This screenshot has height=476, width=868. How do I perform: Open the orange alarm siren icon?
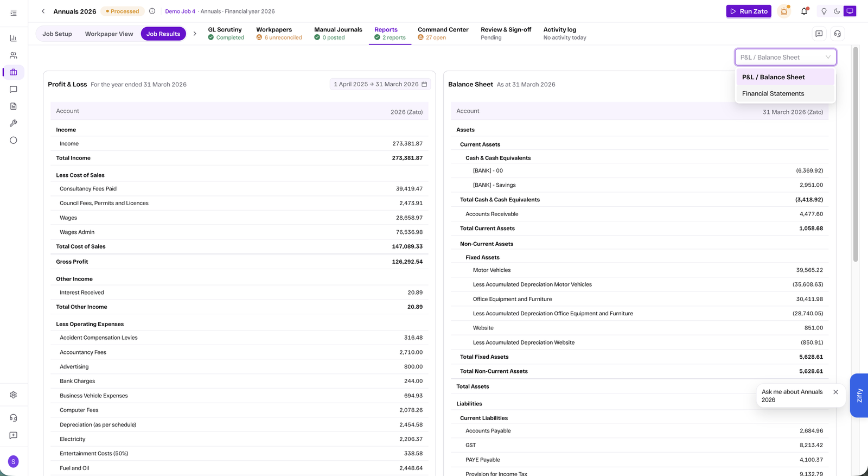[x=784, y=11]
